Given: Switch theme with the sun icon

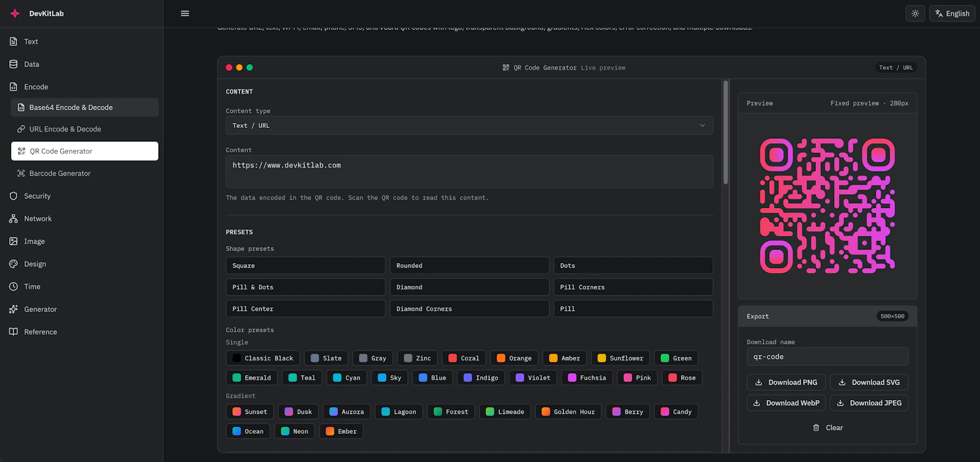Looking at the screenshot, I should point(915,13).
